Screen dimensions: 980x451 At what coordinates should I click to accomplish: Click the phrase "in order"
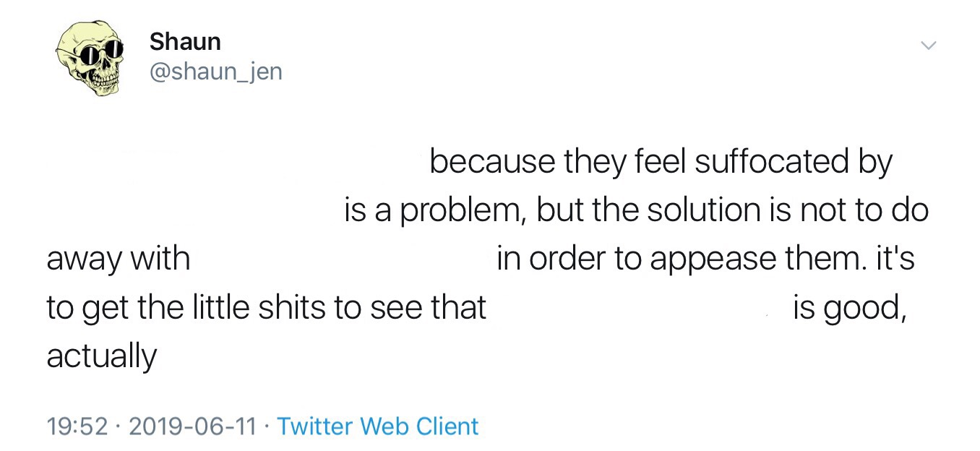(551, 259)
